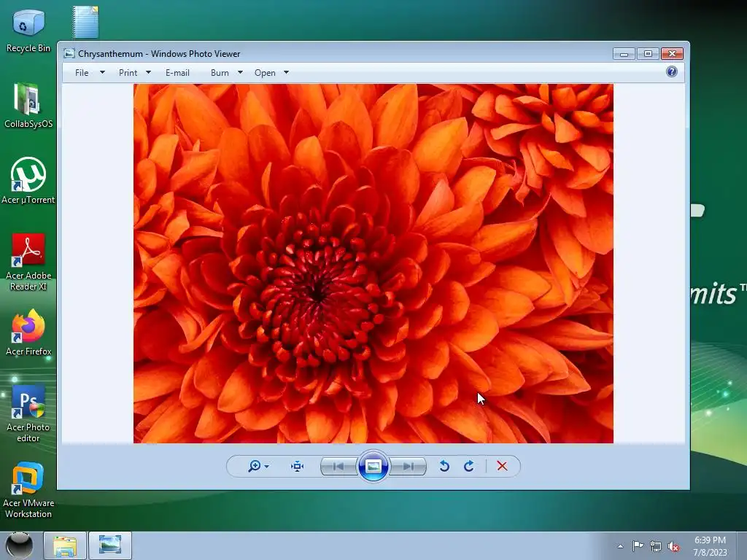Click the taskbar clock showing 6:39 PM

click(710, 546)
